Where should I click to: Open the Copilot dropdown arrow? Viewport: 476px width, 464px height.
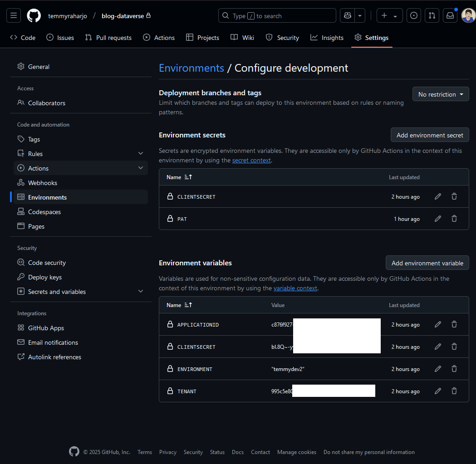[360, 15]
